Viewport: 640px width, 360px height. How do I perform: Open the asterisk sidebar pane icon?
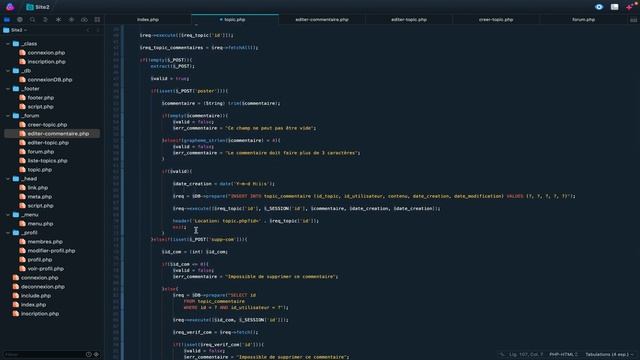[58, 20]
